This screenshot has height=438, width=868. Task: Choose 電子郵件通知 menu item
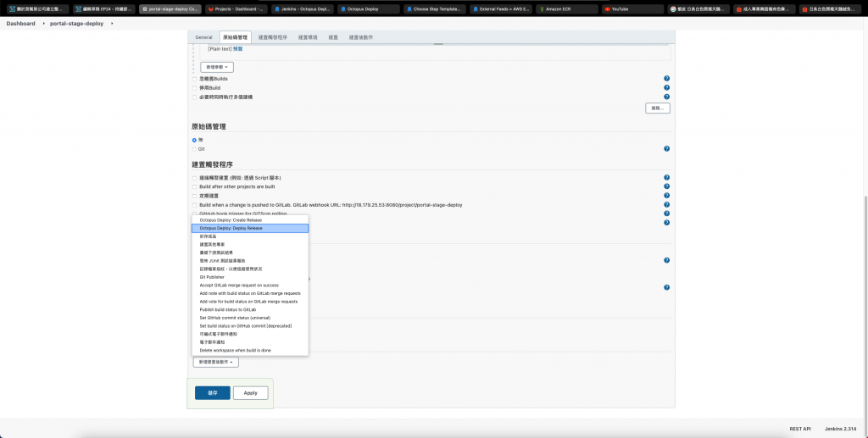pos(250,342)
